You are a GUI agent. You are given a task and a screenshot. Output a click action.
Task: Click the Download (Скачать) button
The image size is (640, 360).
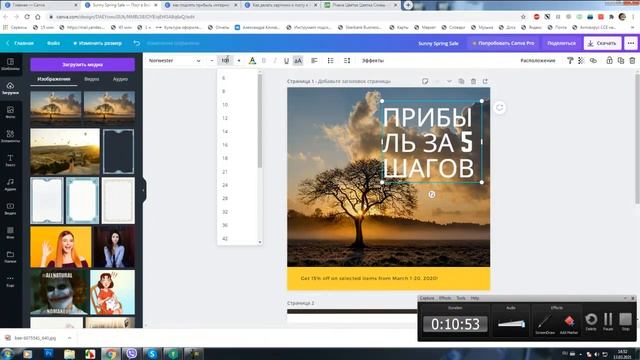tap(602, 43)
